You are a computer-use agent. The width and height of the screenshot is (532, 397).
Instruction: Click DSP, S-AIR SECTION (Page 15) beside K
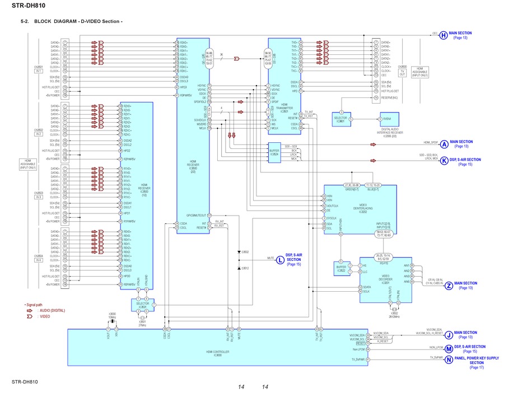tap(465, 162)
